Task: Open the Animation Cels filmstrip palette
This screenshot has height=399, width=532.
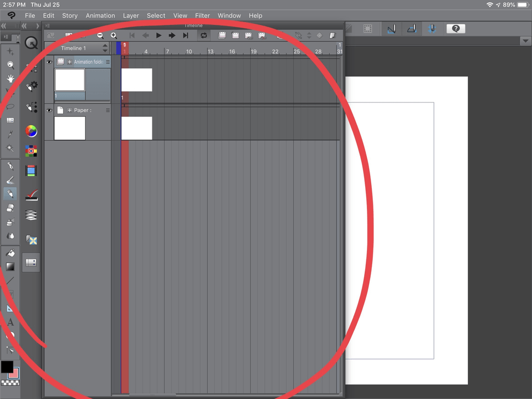Action: click(x=31, y=170)
